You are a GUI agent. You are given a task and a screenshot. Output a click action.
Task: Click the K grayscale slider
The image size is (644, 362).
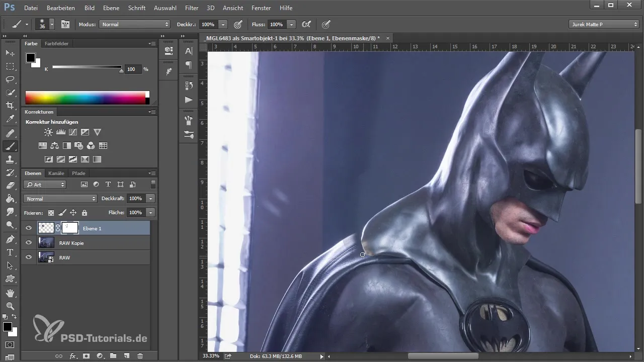pyautogui.click(x=87, y=67)
